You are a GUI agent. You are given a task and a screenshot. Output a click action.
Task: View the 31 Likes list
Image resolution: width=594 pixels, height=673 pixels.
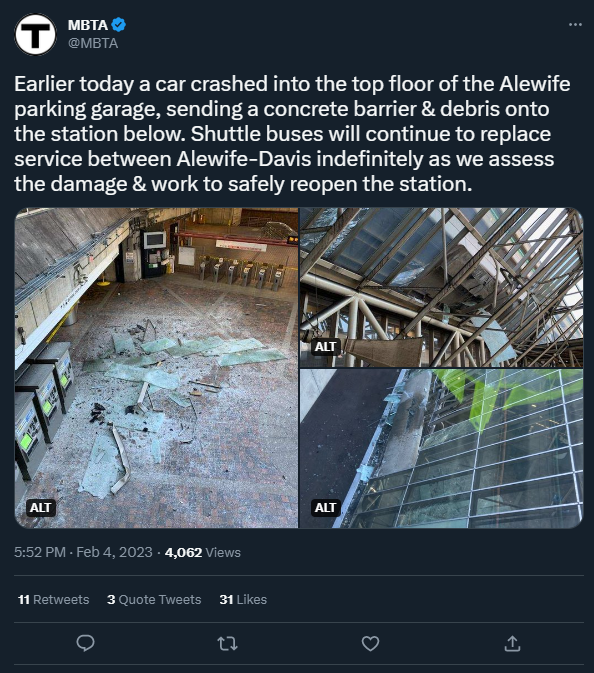click(x=243, y=599)
